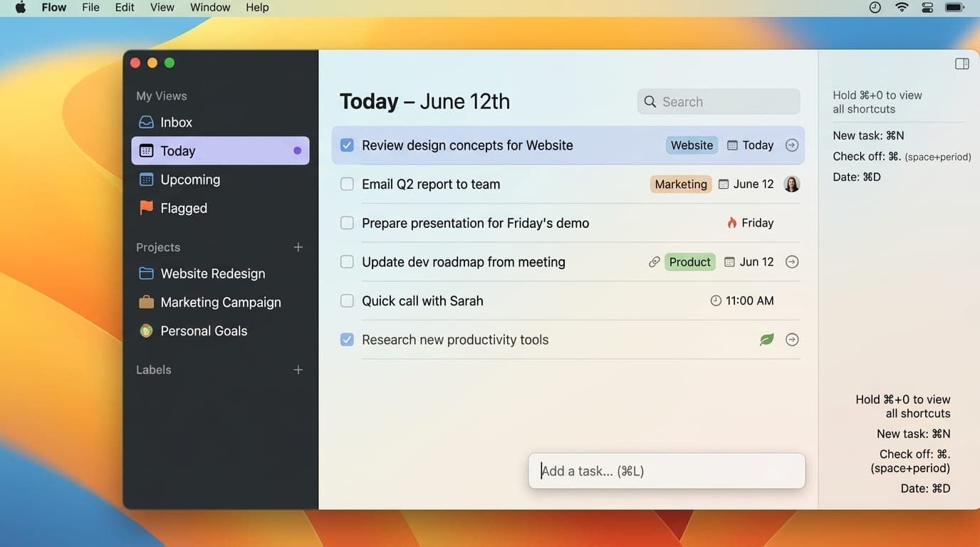Click the clock icon in macOS menu bar
The image size is (980, 547).
[875, 7]
